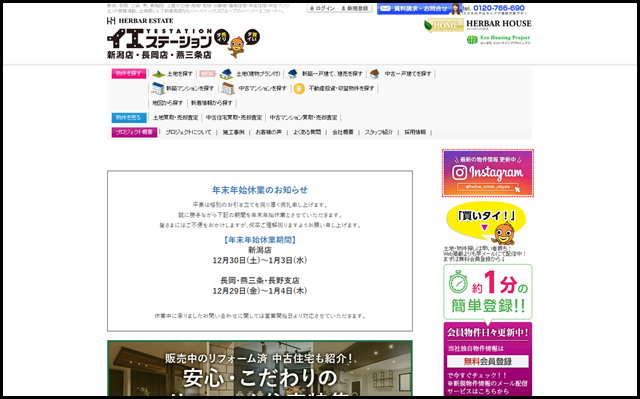The image size is (640, 399).
Task: Open the construction examples menu 施工事例
Action: click(233, 132)
